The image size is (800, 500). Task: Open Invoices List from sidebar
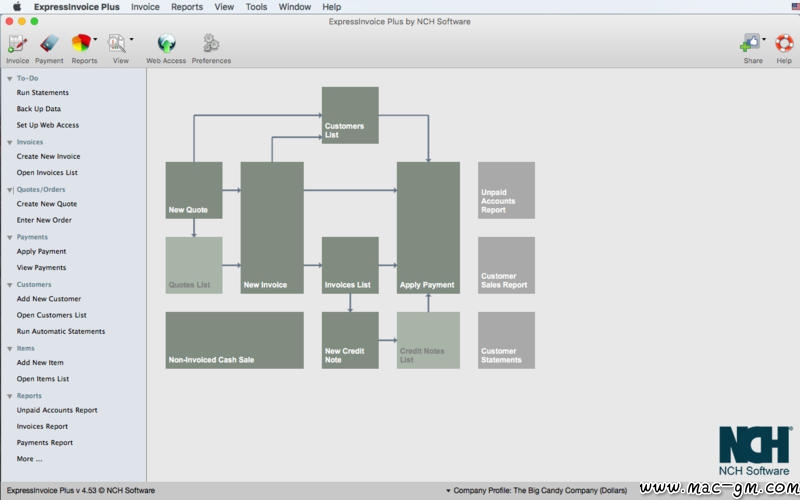coord(47,172)
